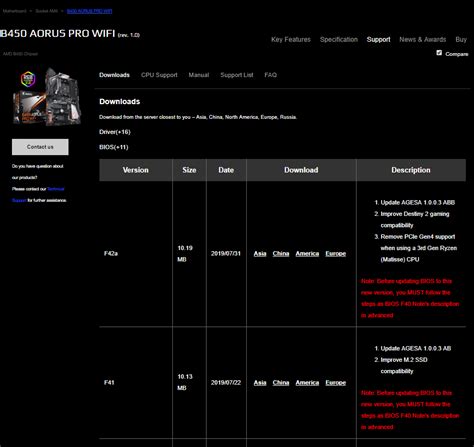Open the News & Awards tab
The height and width of the screenshot is (447, 474).
(423, 39)
